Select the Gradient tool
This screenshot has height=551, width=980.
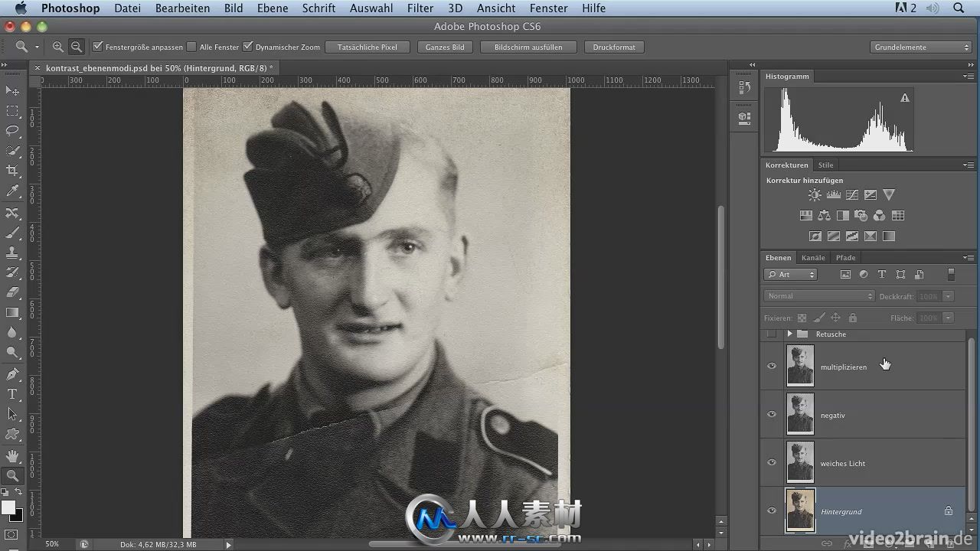(x=12, y=313)
